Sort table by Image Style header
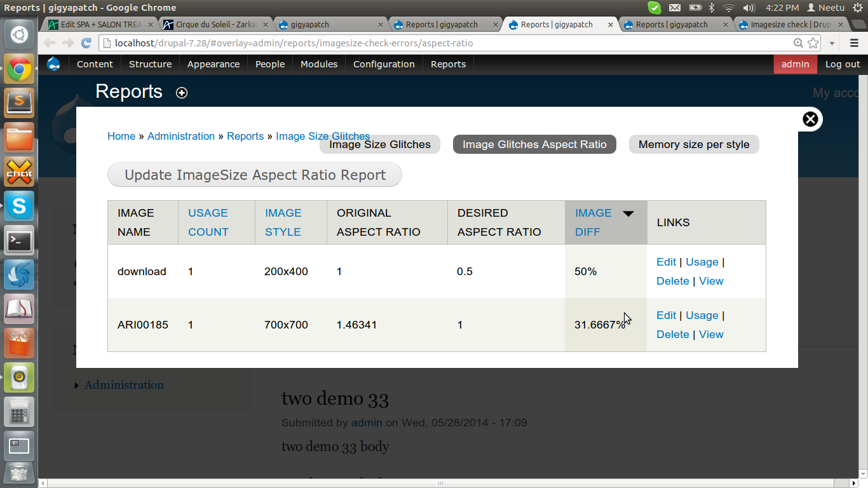The width and height of the screenshot is (868, 488). [283, 222]
